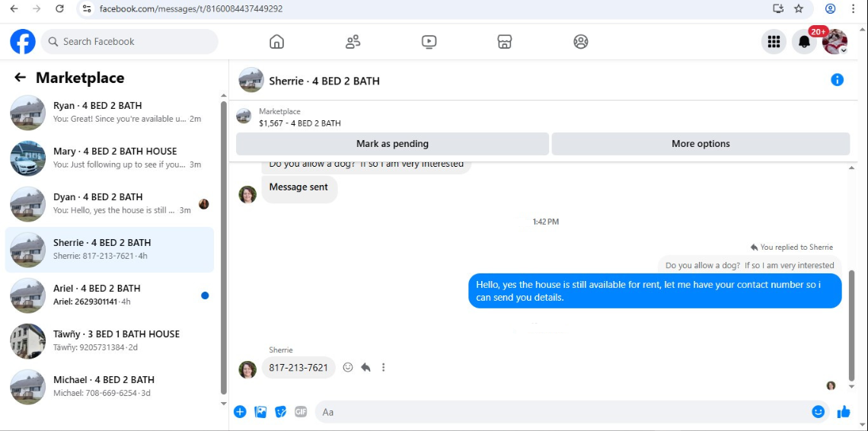
Task: Click the quoted 'Do you allow a dog?' reply
Action: (749, 265)
